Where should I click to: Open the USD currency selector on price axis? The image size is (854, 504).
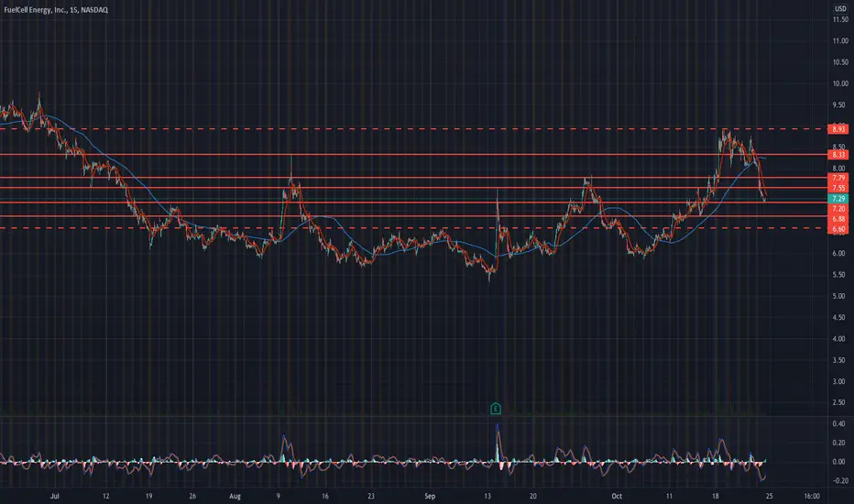[840, 9]
